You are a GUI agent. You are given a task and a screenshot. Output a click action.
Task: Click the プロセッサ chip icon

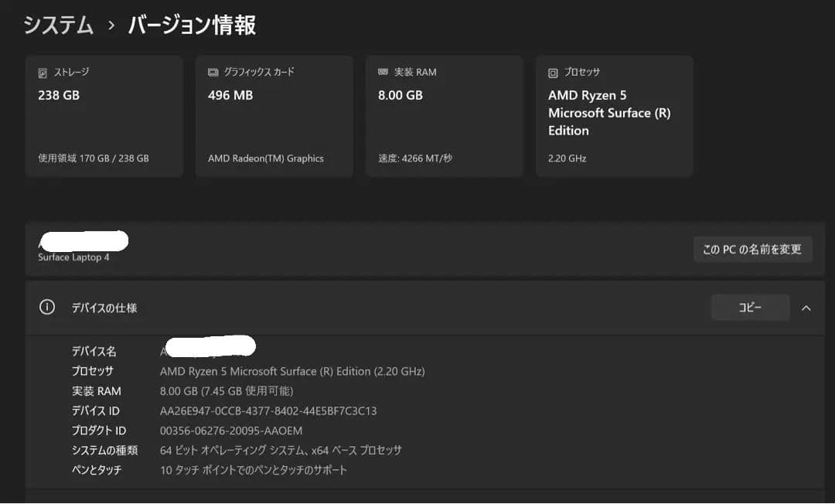click(552, 72)
